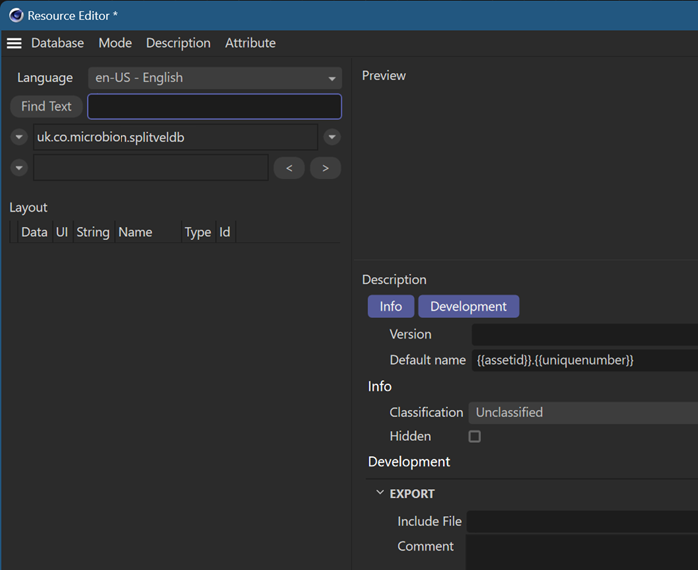Open the Attribute menu
698x570 pixels.
click(x=250, y=43)
